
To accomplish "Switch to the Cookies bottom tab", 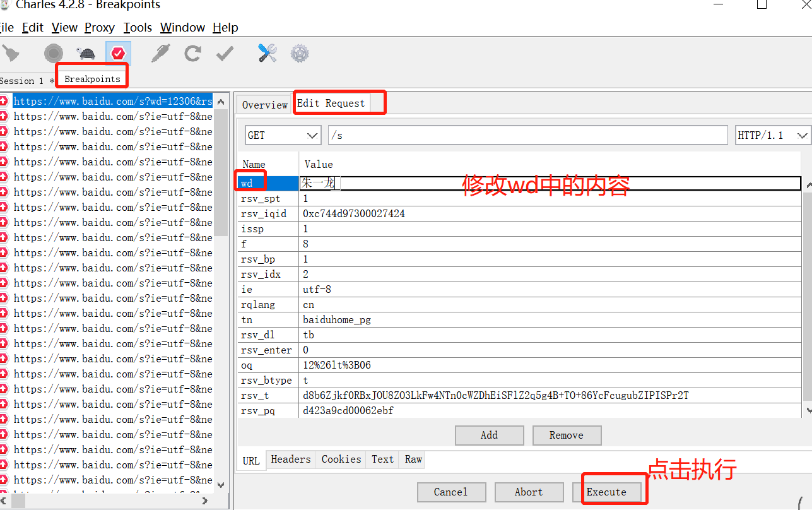I will point(341,460).
